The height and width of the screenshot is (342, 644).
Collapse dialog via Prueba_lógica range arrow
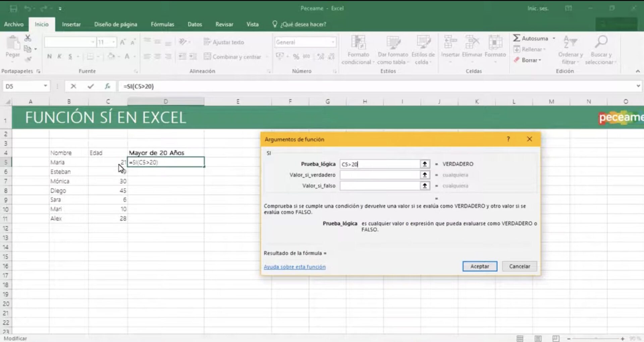click(425, 164)
